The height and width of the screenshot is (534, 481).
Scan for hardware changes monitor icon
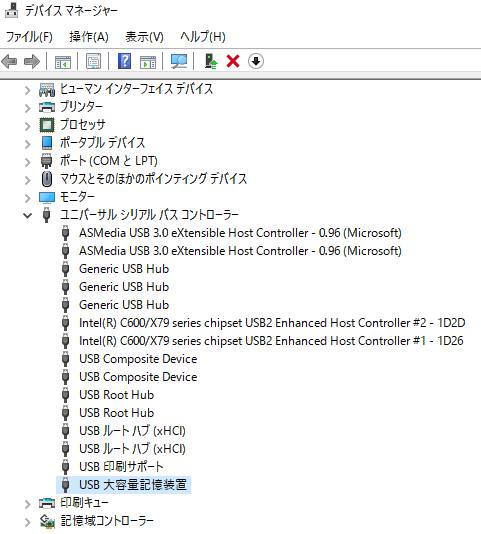click(179, 62)
